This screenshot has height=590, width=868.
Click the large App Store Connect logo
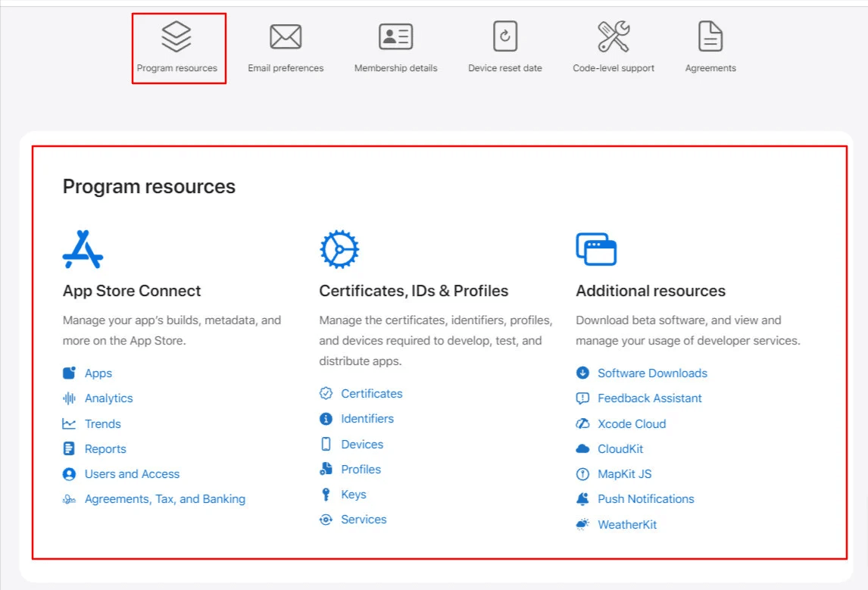(83, 249)
